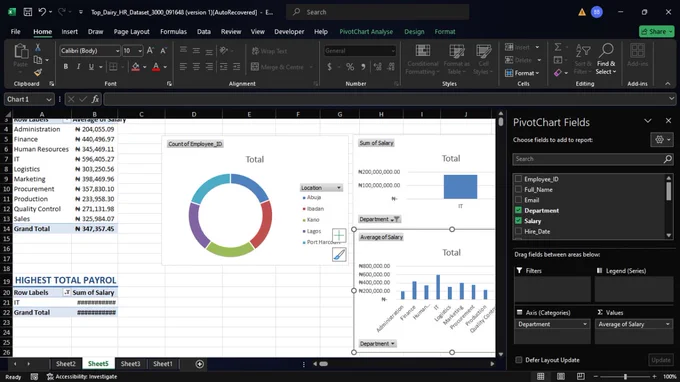Collapse the ribbon with chevron
This screenshot has height=382, width=680.
[667, 84]
